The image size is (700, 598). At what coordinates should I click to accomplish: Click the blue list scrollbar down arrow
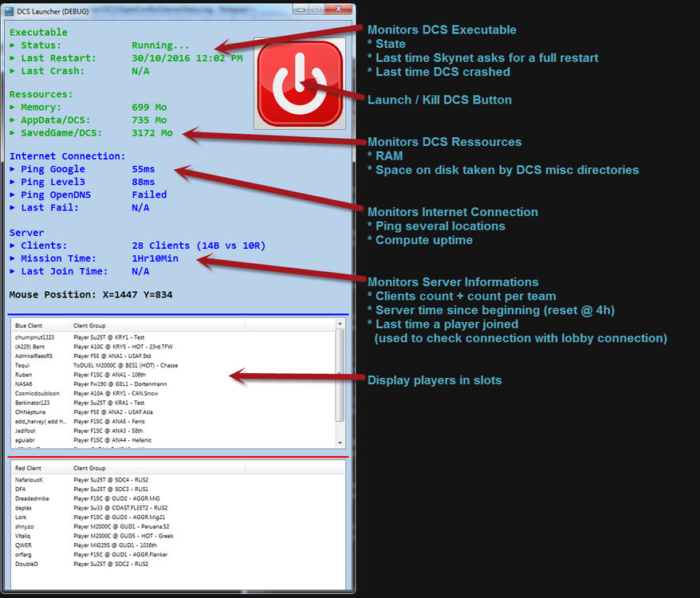point(340,443)
